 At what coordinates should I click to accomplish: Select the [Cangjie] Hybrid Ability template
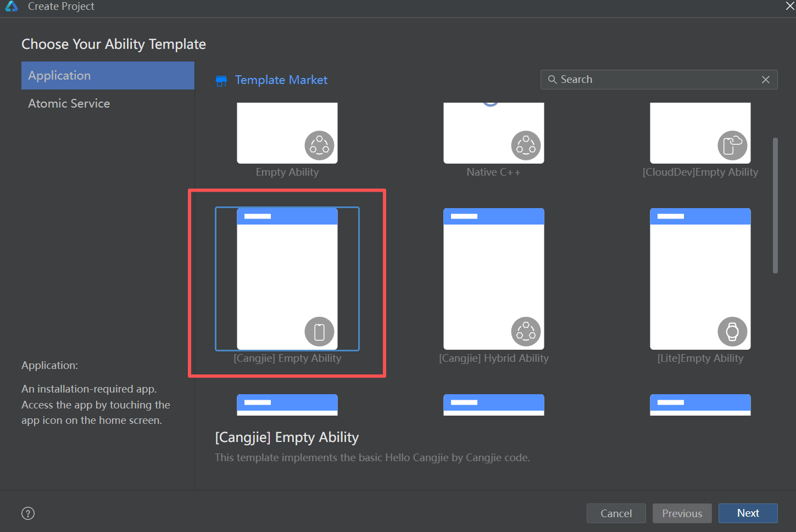pyautogui.click(x=494, y=278)
